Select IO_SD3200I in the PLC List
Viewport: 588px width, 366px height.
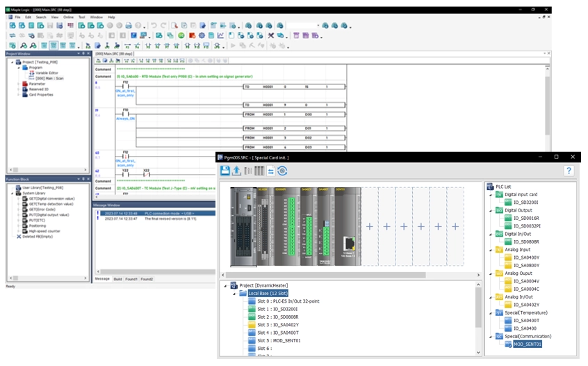click(525, 202)
